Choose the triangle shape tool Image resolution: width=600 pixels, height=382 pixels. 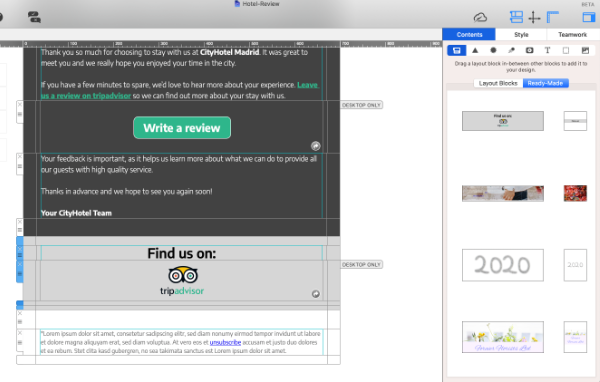475,51
